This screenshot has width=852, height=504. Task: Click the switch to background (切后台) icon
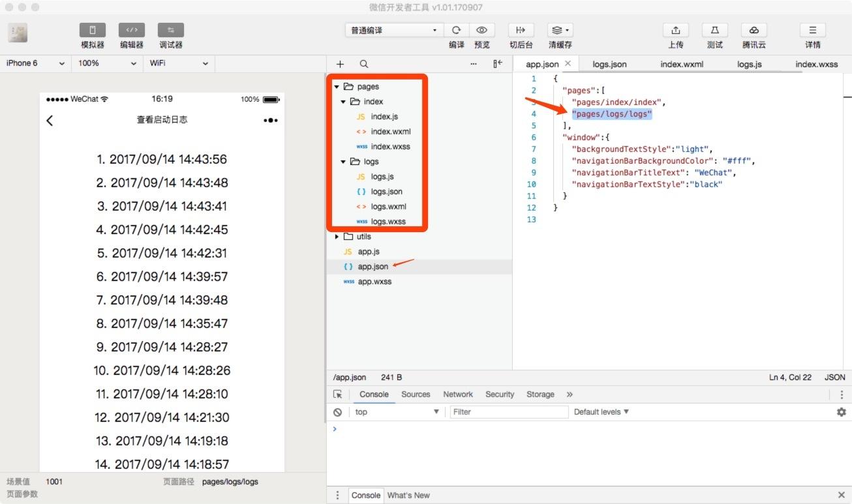click(x=521, y=30)
